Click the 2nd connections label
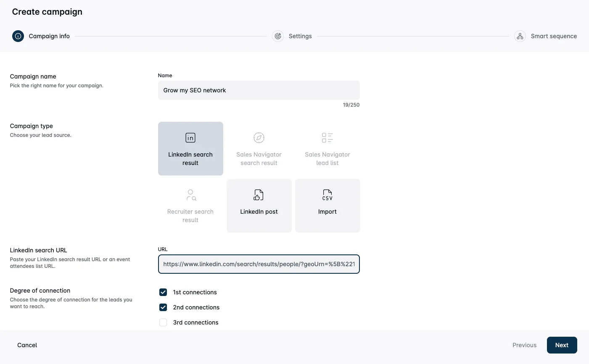Image resolution: width=589 pixels, height=364 pixels. (196, 307)
